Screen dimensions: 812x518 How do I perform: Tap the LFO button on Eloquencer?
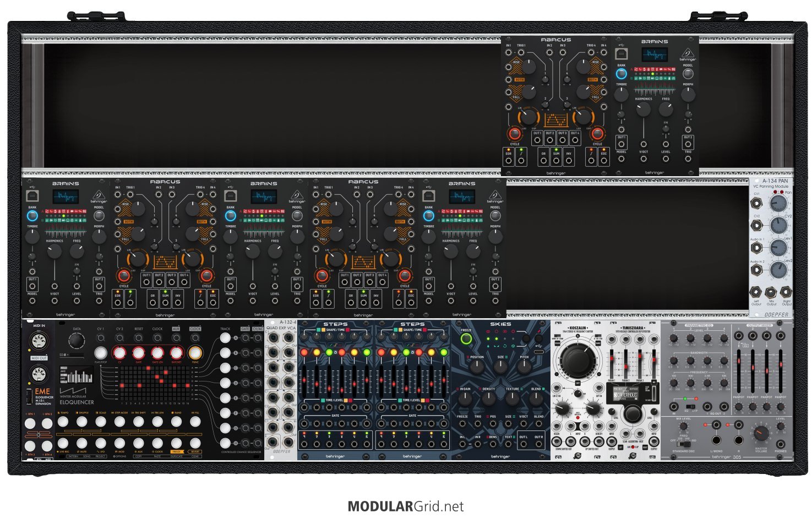pos(100,443)
